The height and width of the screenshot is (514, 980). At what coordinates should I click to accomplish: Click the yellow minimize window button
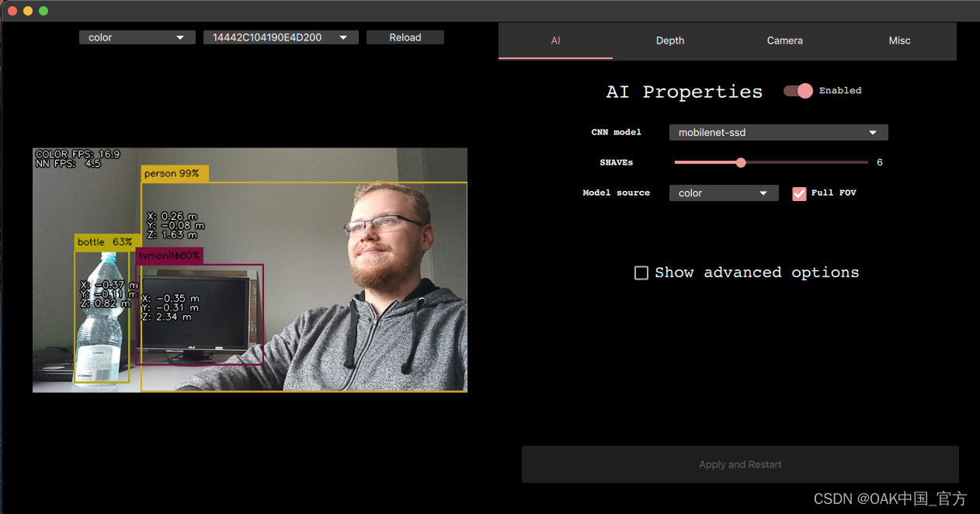(28, 11)
